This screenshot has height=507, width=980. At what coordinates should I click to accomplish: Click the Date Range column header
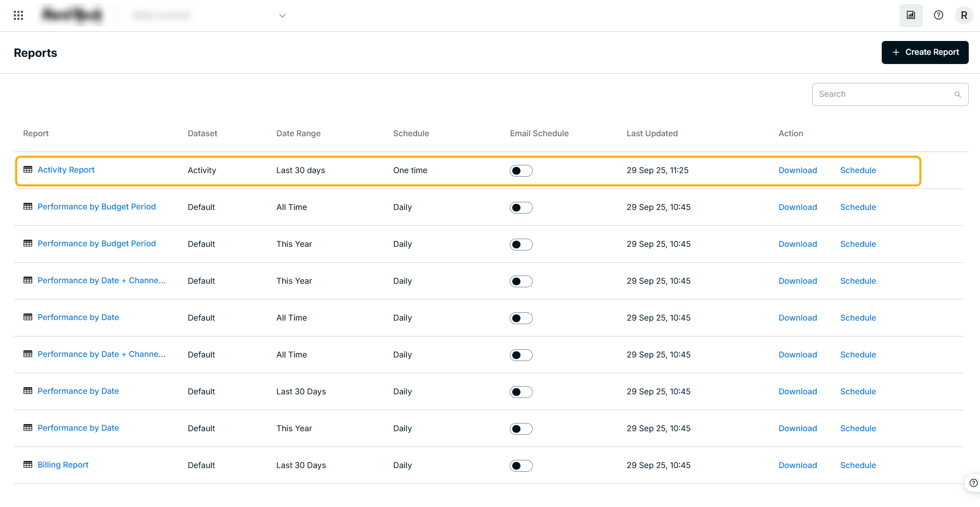298,134
